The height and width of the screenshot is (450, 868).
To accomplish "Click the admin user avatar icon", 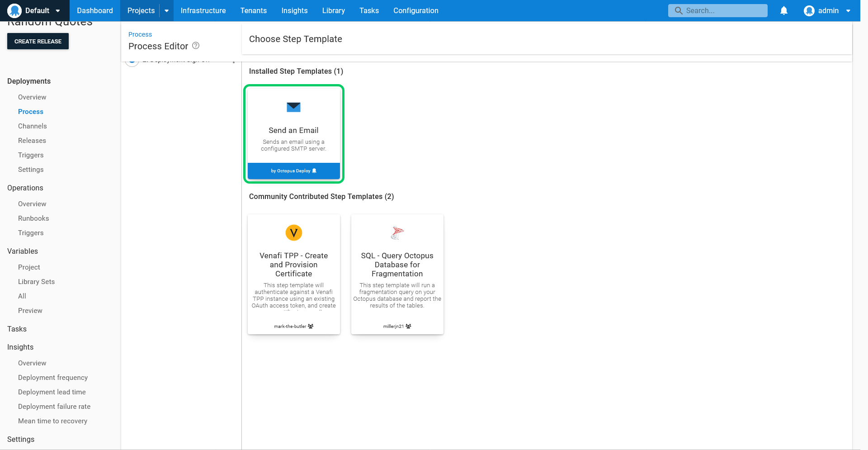I will pyautogui.click(x=809, y=10).
